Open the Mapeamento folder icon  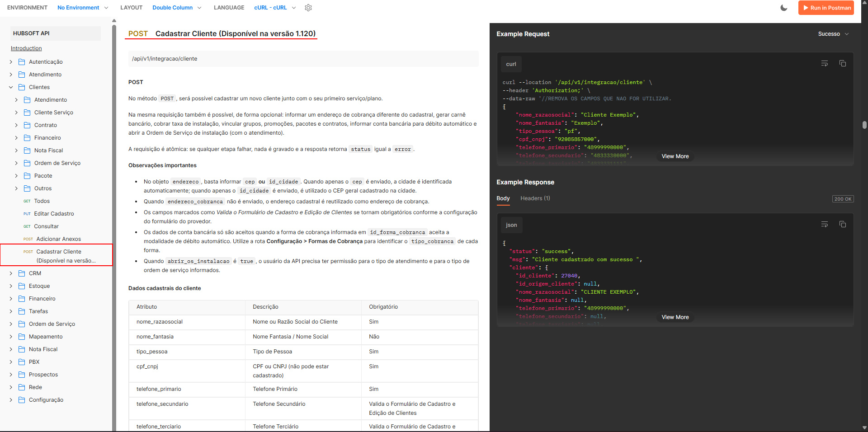(x=22, y=337)
